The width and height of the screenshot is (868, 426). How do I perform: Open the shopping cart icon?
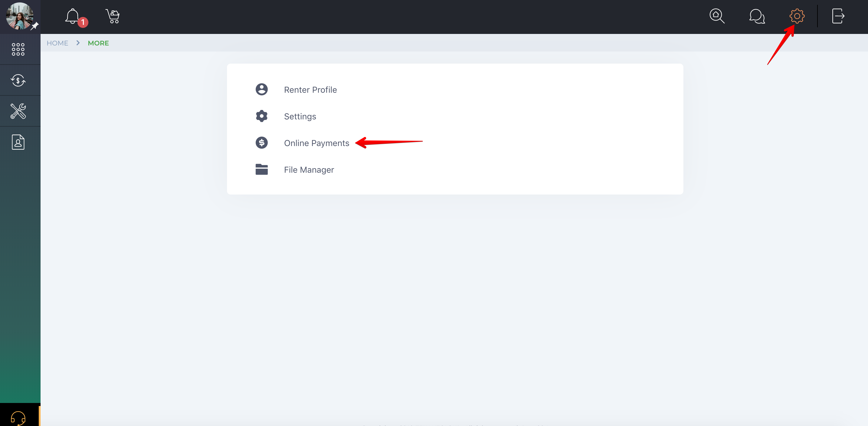pyautogui.click(x=113, y=16)
